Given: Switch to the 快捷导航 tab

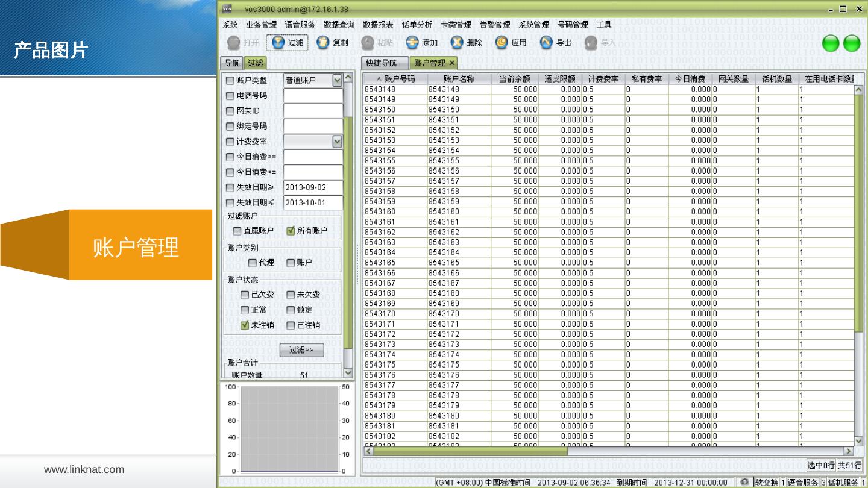Looking at the screenshot, I should tap(382, 63).
